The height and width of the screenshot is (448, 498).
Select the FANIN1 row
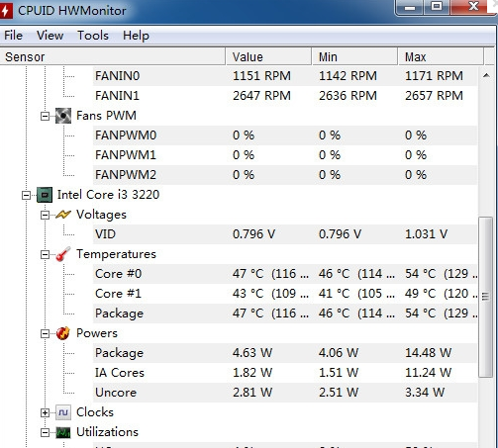tap(285, 96)
